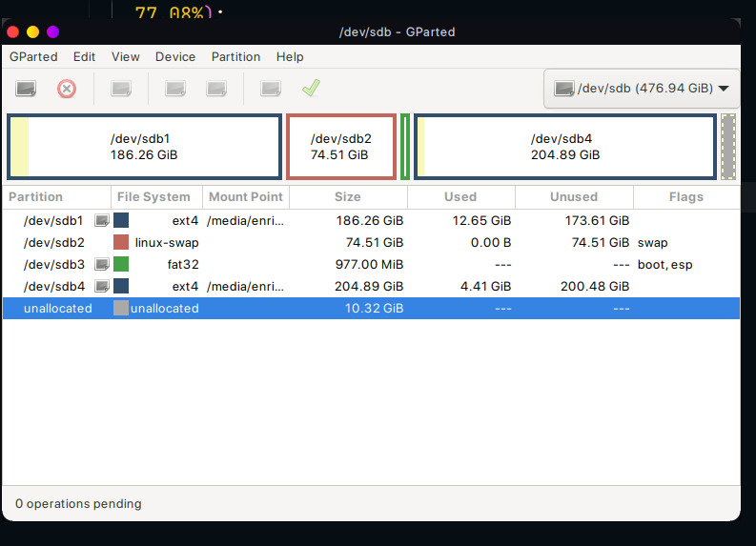The height and width of the screenshot is (546, 756).
Task: Open the View menu
Action: [x=125, y=57]
